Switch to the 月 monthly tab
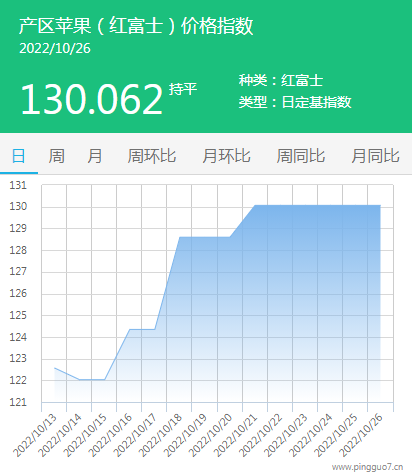The image size is (412, 476). click(x=95, y=156)
